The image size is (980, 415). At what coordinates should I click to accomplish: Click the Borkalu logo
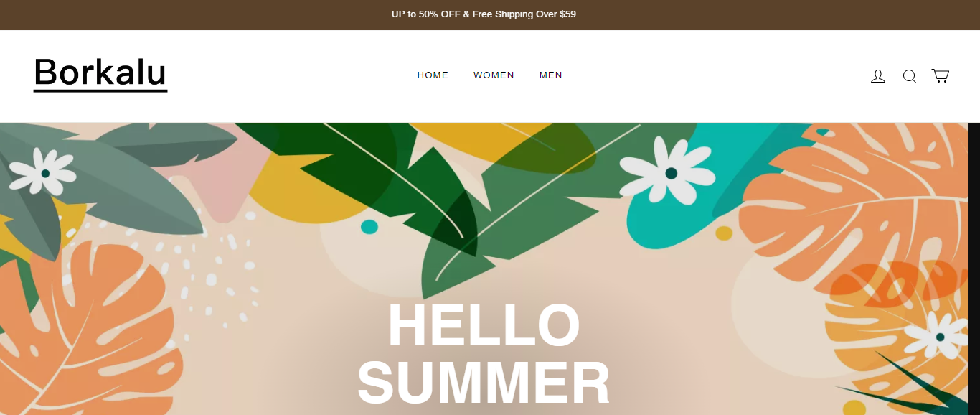tap(100, 75)
